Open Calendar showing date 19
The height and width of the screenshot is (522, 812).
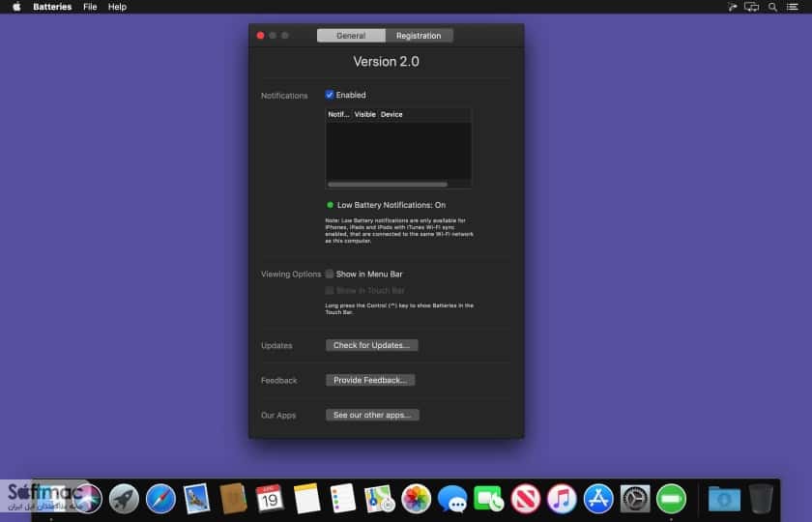coord(270,499)
